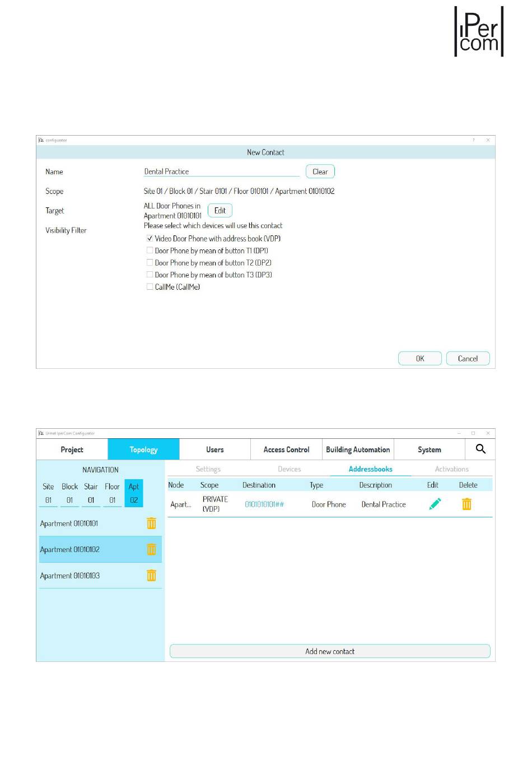Click the Door Phone type cell

coord(329,504)
